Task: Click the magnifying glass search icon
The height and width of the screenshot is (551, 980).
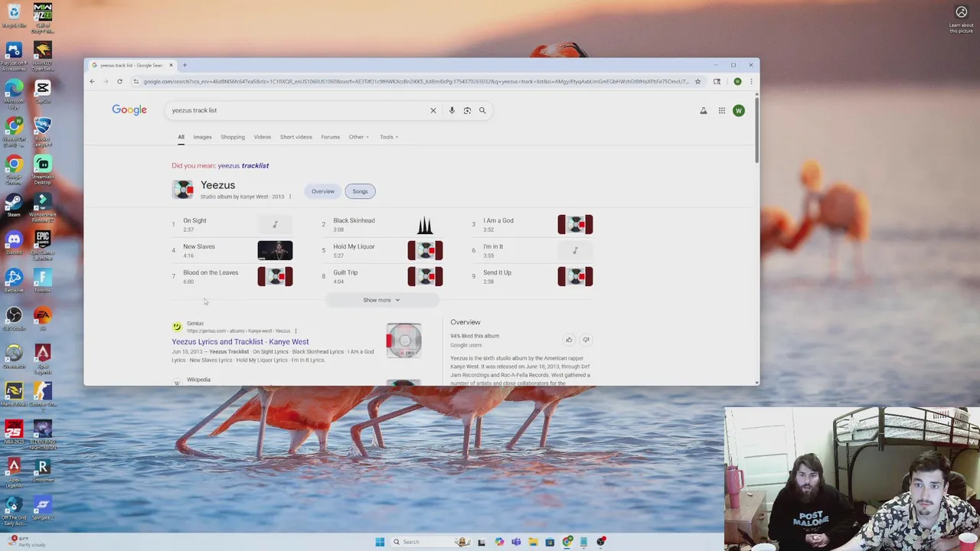Action: pyautogui.click(x=482, y=110)
